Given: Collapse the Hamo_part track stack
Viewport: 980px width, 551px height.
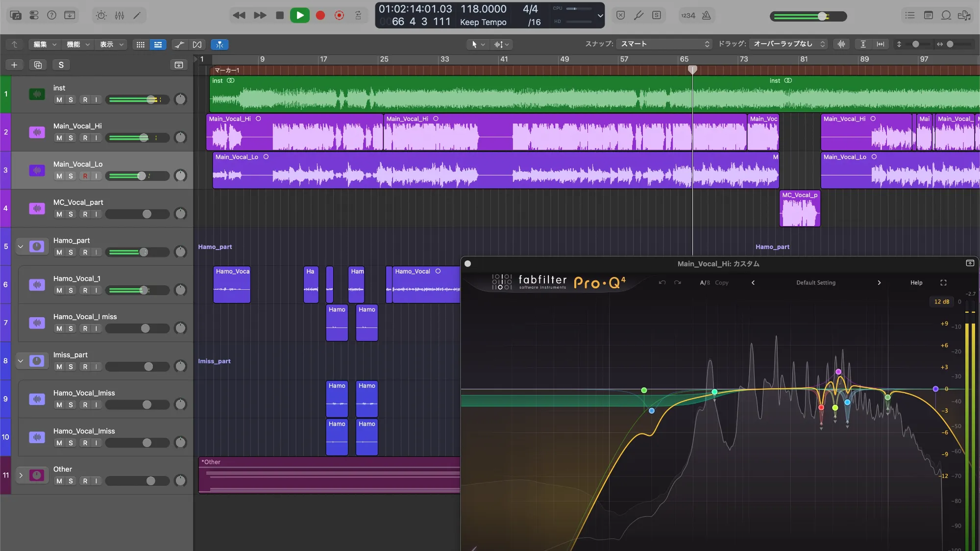Looking at the screenshot, I should 21,247.
